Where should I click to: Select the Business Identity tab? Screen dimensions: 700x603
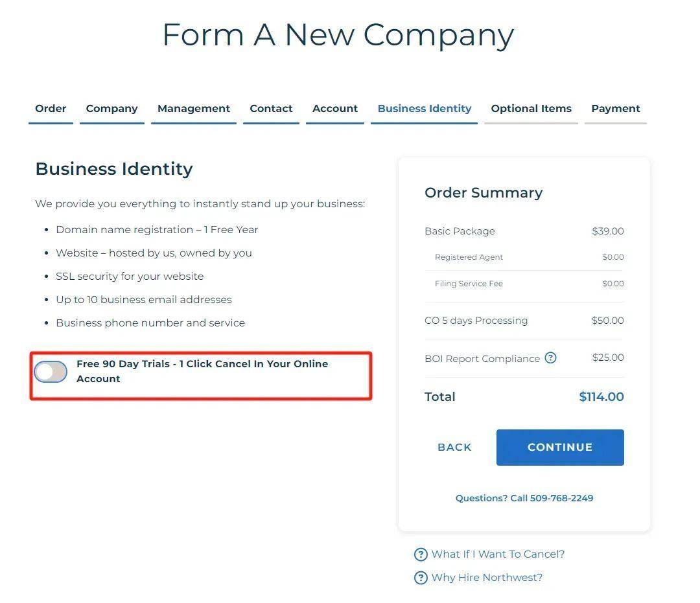coord(424,108)
